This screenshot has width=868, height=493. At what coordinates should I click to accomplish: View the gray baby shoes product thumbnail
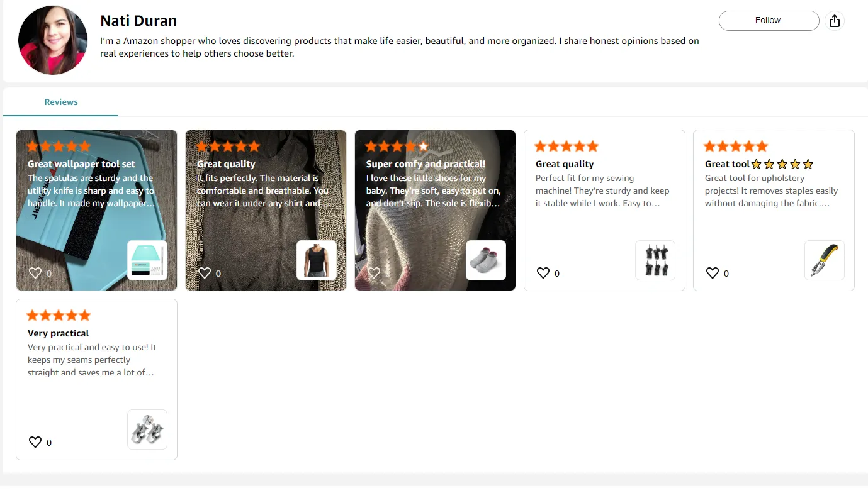tap(486, 260)
